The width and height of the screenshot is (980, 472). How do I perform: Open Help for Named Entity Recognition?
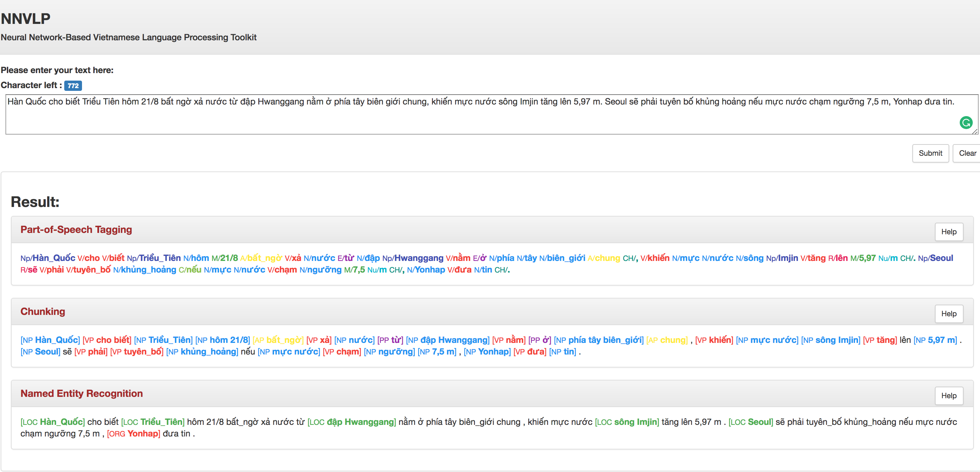coord(949,395)
